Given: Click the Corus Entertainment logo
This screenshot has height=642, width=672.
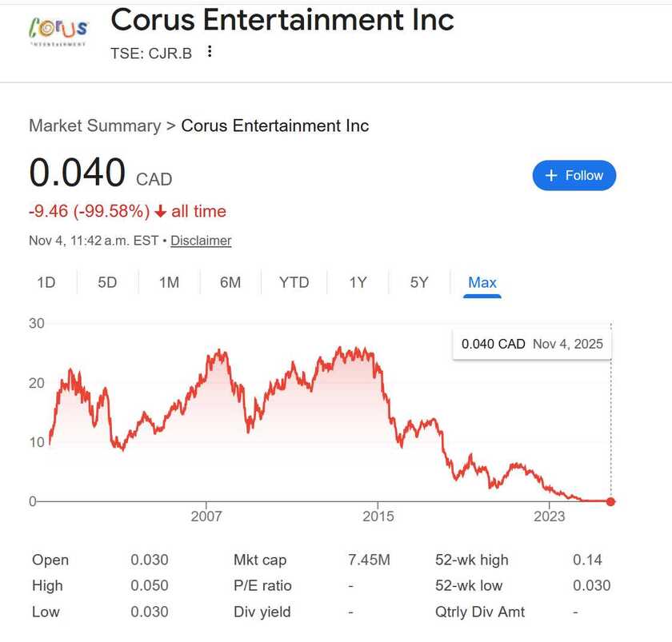Looking at the screenshot, I should coord(58,32).
